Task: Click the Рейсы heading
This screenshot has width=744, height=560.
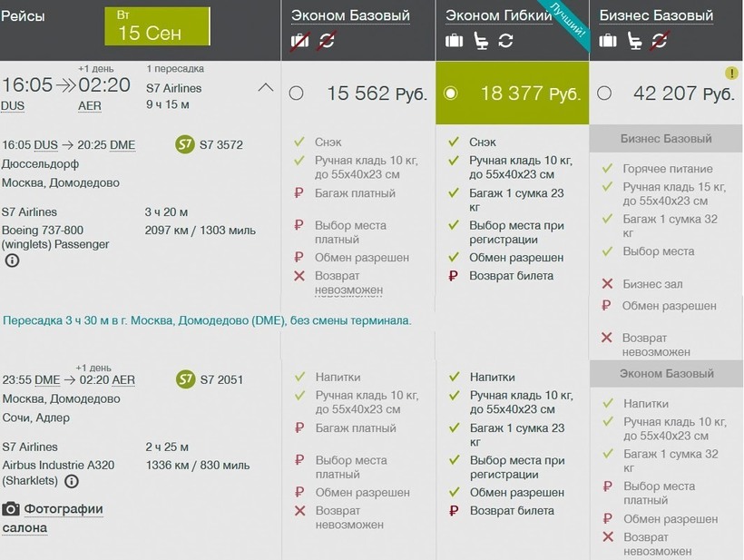Action: pyautogui.click(x=23, y=16)
